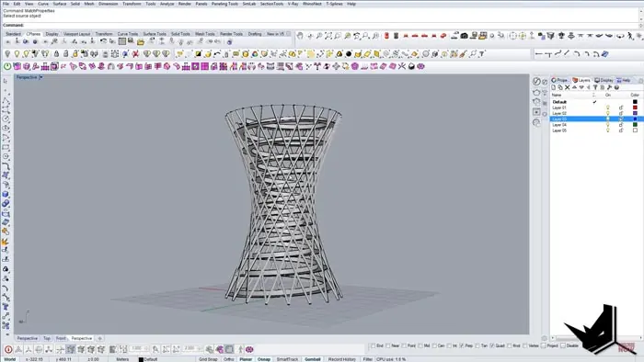The image size is (644, 362).
Task: Click Record History in status bar
Action: point(341,359)
